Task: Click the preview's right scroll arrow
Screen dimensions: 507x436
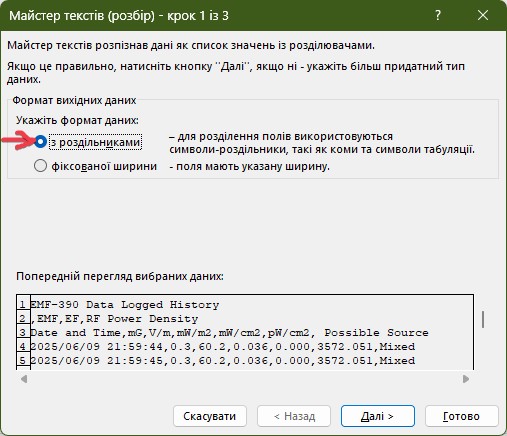Action: [466, 379]
